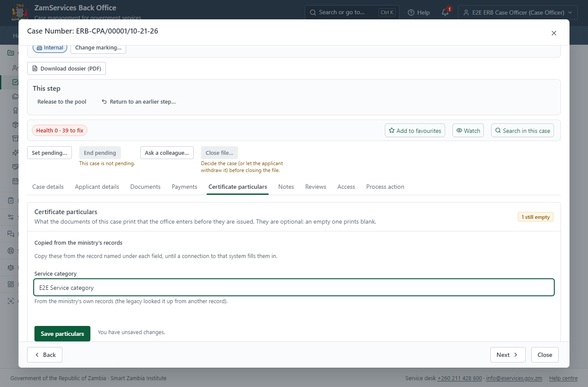Choose Return to an earlier step...
This screenshot has width=588, height=387.
coord(139,102)
